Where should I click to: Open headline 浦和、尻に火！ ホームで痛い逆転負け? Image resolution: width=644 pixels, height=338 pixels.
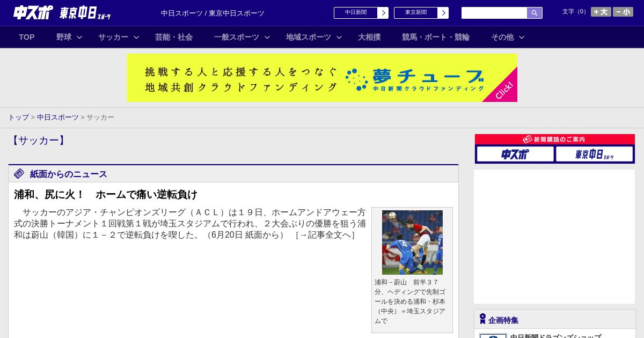tap(106, 194)
